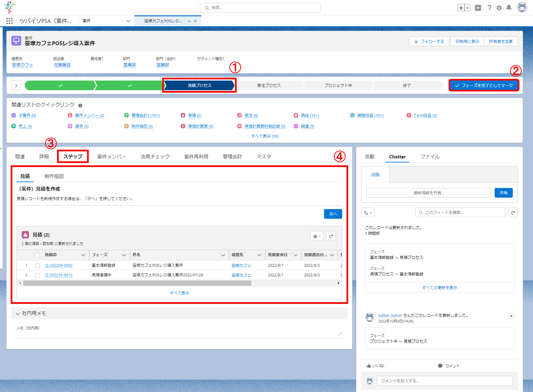Viewport: 533px width, 392px height.
Task: Collapse the 社内用メモ section
Action: tap(18, 314)
